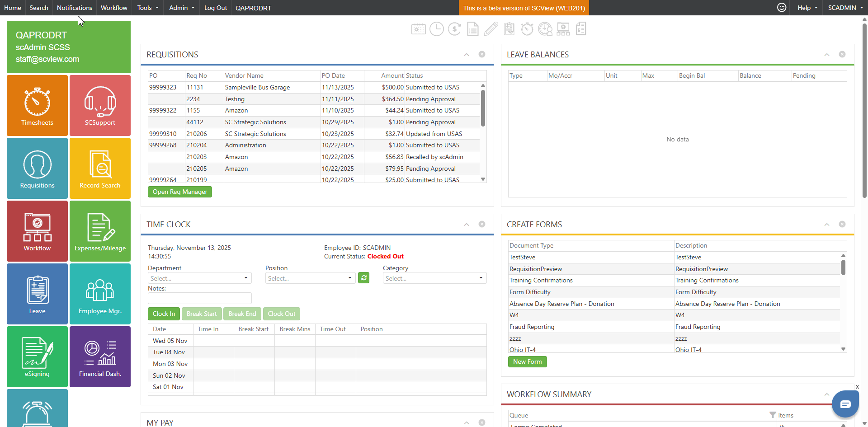Viewport: 868px width, 427px height.
Task: Open Notifications in top navigation
Action: (75, 8)
